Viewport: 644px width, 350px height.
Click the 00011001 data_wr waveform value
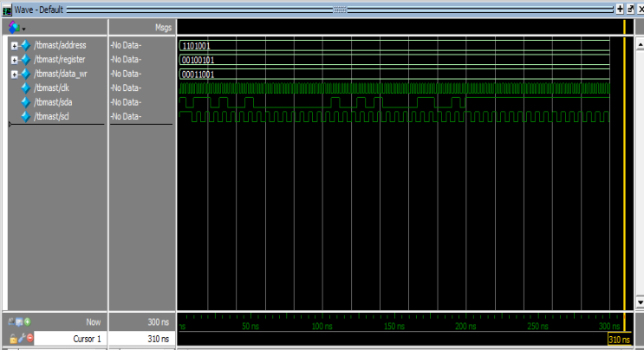tap(198, 75)
